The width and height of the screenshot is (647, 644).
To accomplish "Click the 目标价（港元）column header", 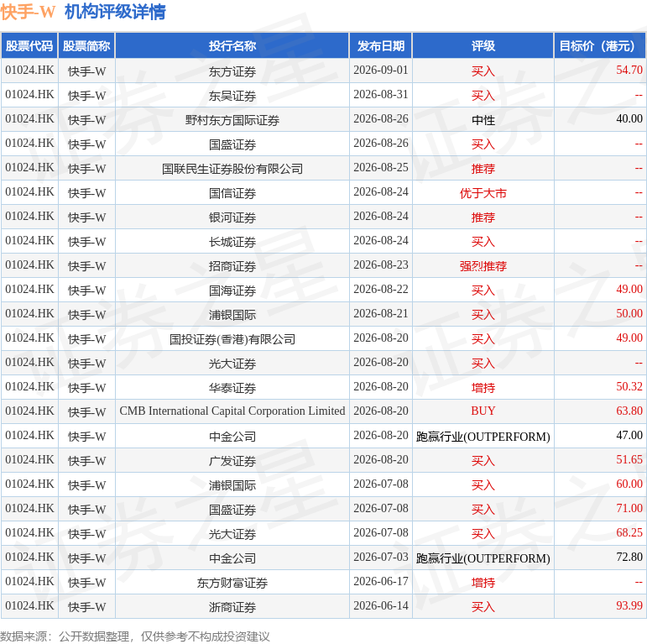I will click(600, 46).
